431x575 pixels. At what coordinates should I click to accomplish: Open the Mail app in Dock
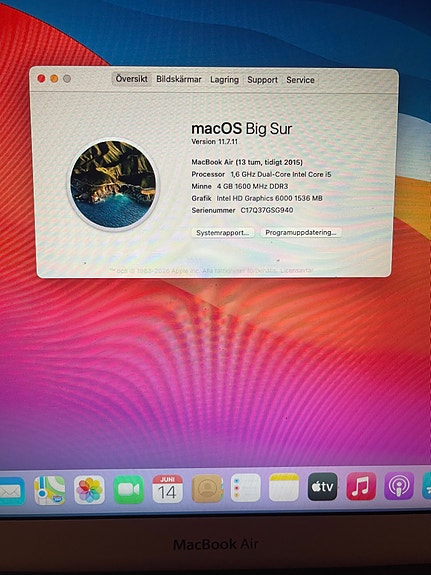tap(12, 491)
